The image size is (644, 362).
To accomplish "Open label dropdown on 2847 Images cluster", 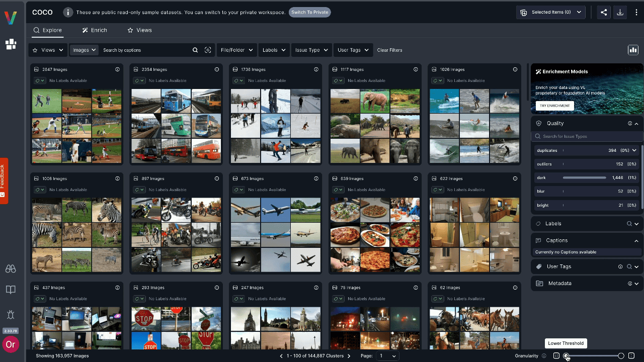I will click(x=40, y=80).
